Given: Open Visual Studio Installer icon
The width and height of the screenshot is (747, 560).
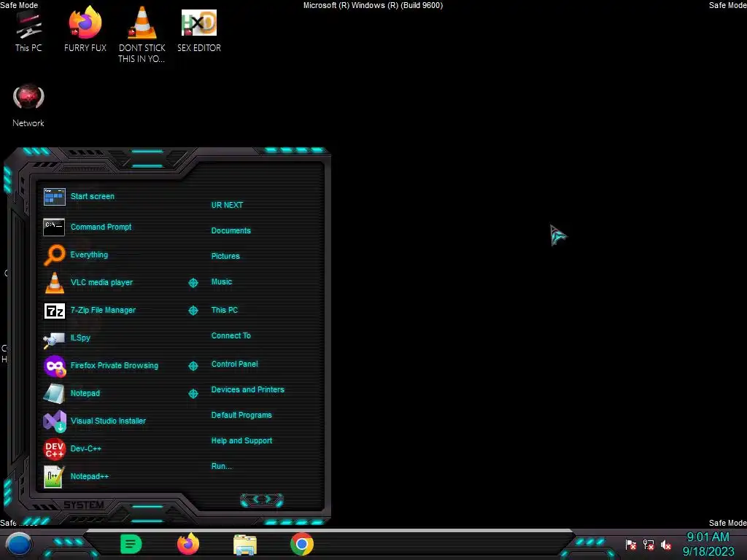Looking at the screenshot, I should (55, 421).
